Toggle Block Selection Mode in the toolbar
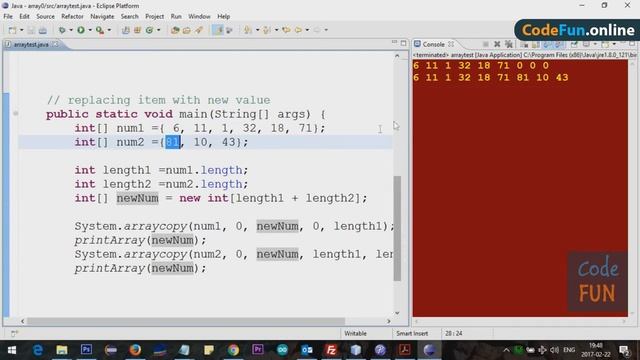640x360 pixels. coord(229,30)
